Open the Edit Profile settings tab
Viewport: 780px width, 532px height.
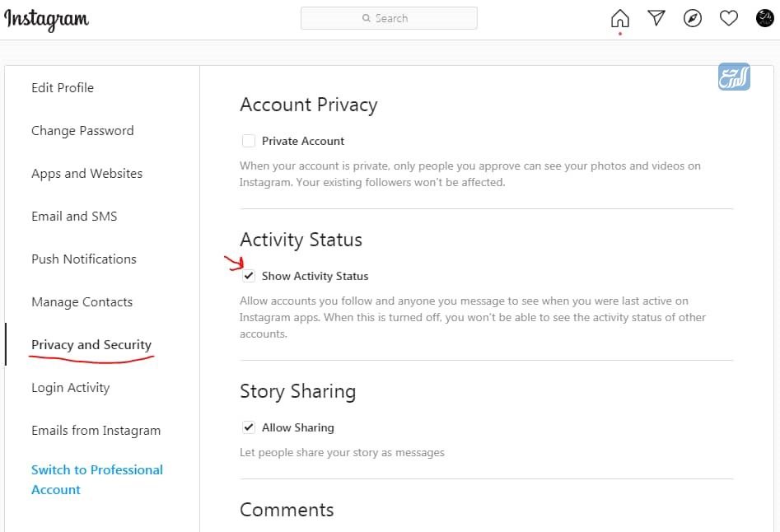[x=63, y=87]
